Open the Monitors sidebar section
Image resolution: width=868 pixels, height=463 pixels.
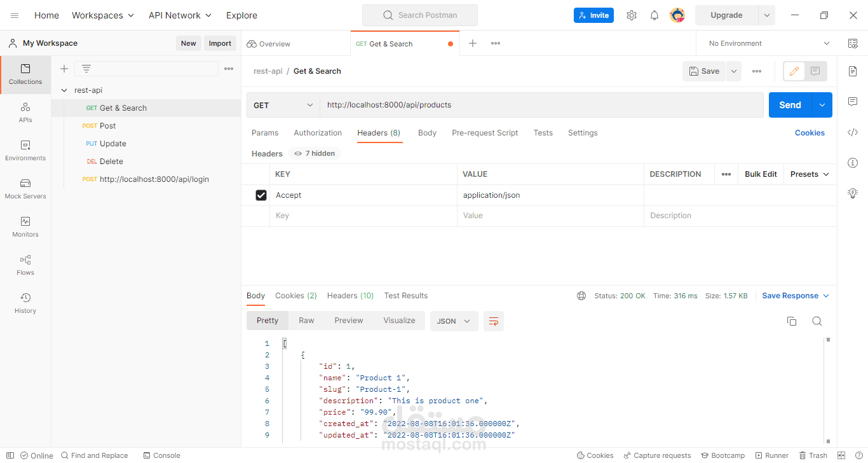click(25, 227)
